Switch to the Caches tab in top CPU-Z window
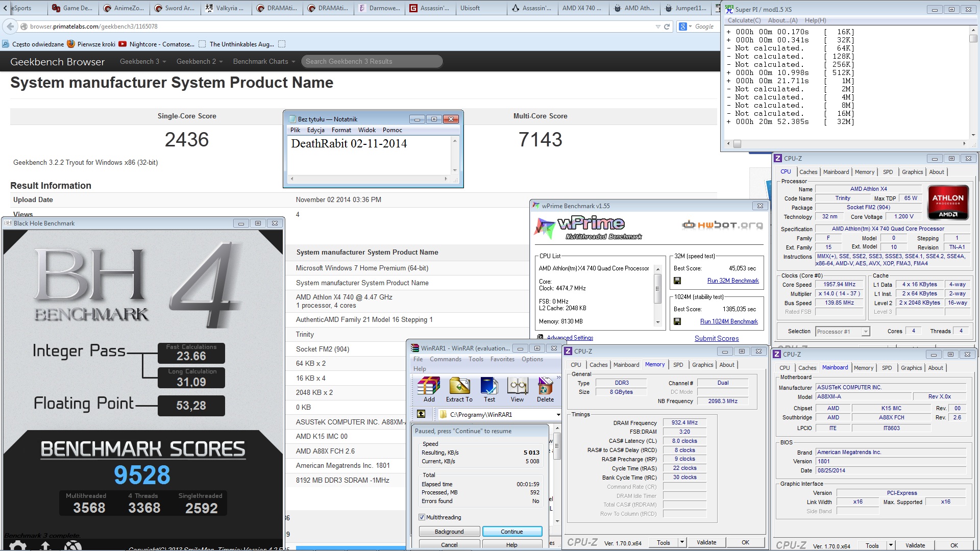 click(x=808, y=172)
